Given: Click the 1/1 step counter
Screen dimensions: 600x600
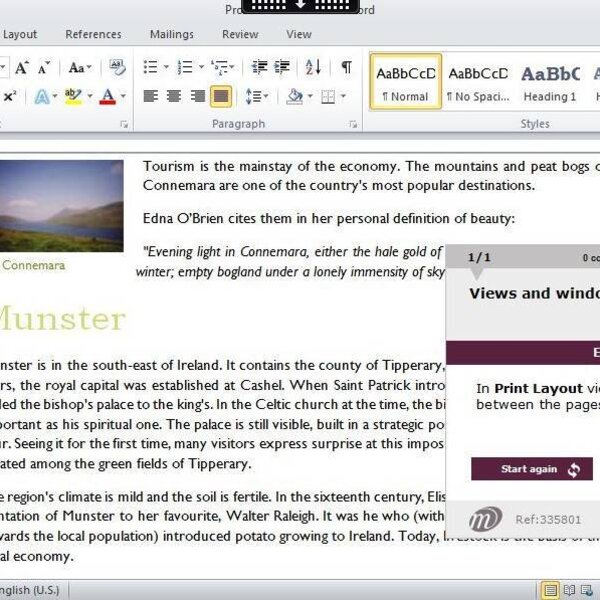Looking at the screenshot, I should click(479, 257).
